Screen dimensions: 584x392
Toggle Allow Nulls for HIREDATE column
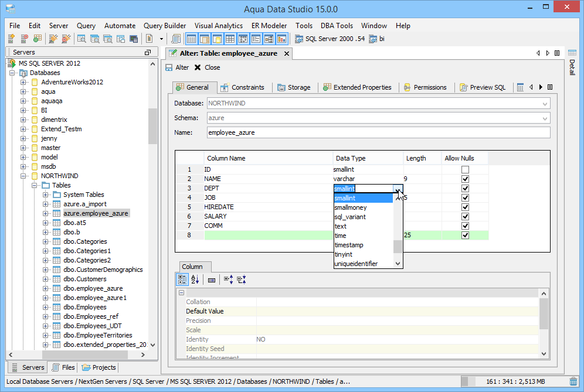[465, 207]
